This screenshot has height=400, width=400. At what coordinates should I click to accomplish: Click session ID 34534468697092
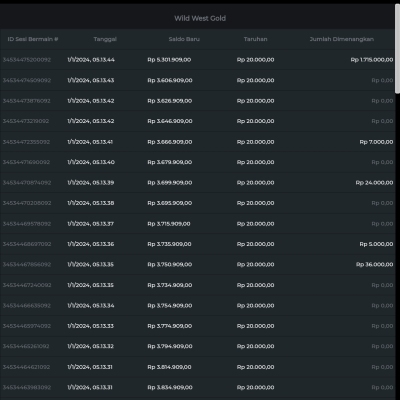pyautogui.click(x=27, y=244)
